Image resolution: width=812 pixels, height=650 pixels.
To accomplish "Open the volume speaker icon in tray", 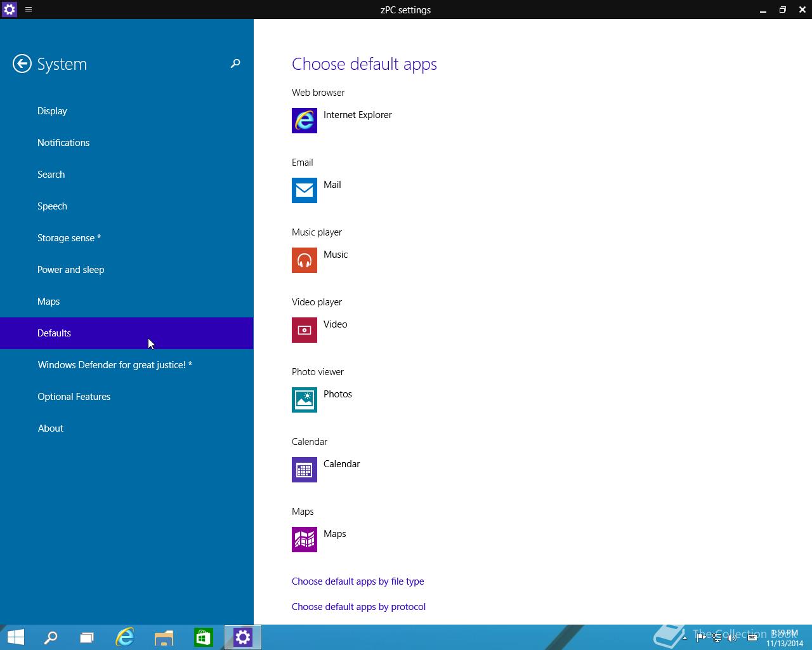I will tap(733, 637).
